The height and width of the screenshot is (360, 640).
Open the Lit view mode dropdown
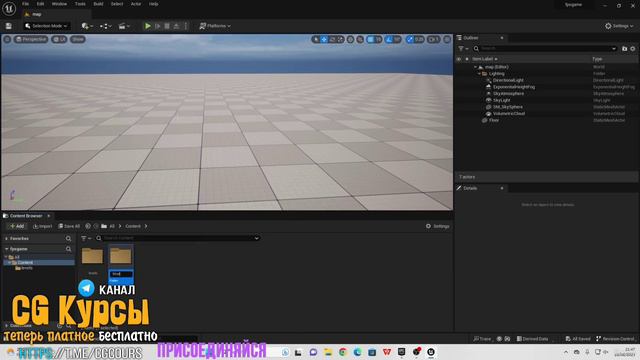[60, 39]
